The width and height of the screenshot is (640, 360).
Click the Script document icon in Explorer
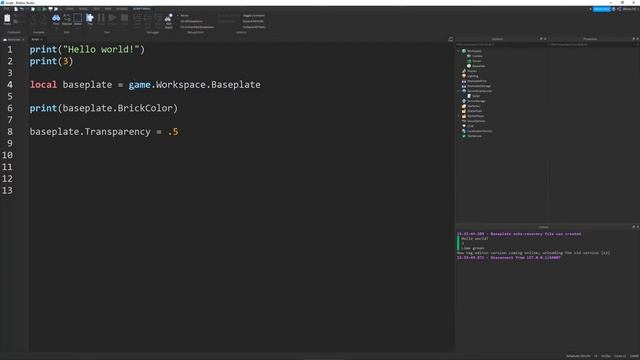469,96
